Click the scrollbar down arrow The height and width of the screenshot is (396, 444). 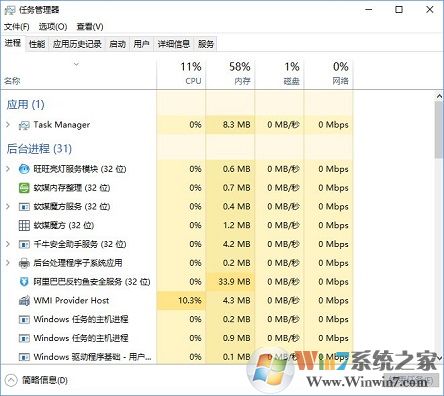(x=439, y=358)
